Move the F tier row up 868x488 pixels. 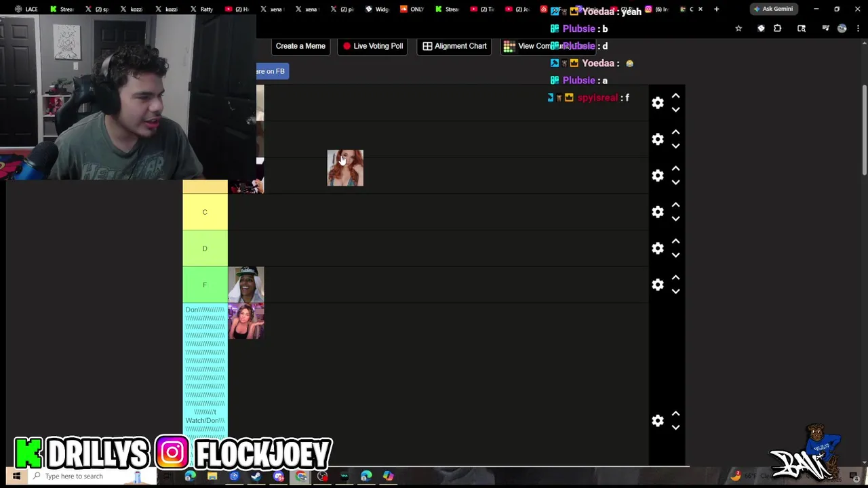click(x=675, y=278)
